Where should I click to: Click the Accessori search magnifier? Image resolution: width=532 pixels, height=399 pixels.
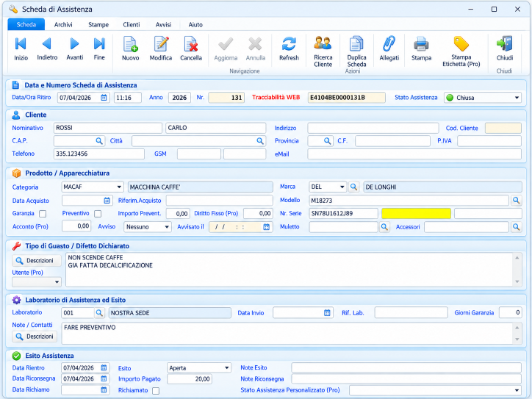click(x=516, y=227)
